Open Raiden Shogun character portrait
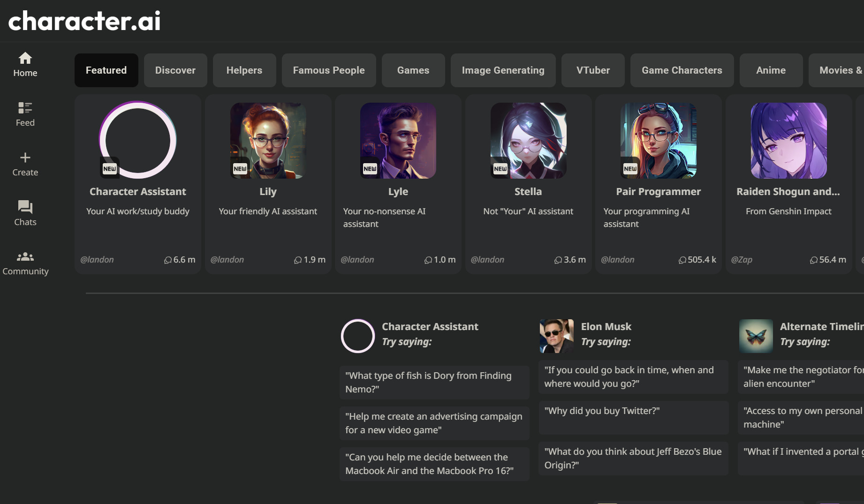This screenshot has height=504, width=864. [789, 141]
